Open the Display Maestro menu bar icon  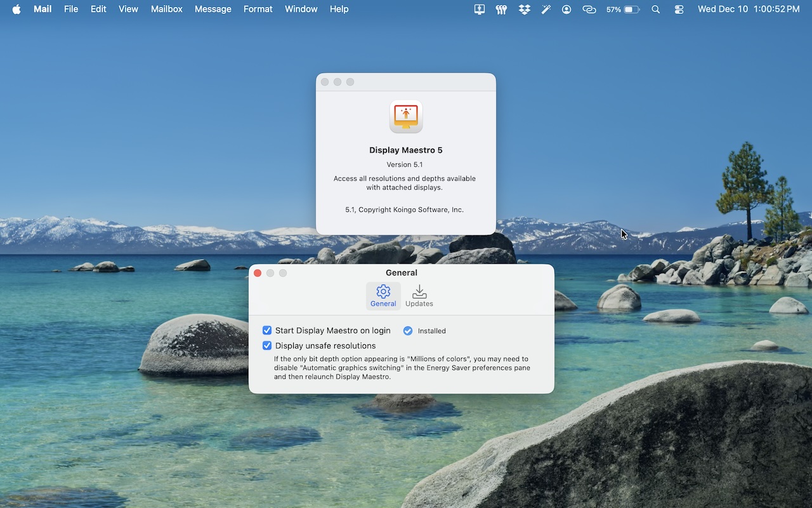pyautogui.click(x=480, y=10)
